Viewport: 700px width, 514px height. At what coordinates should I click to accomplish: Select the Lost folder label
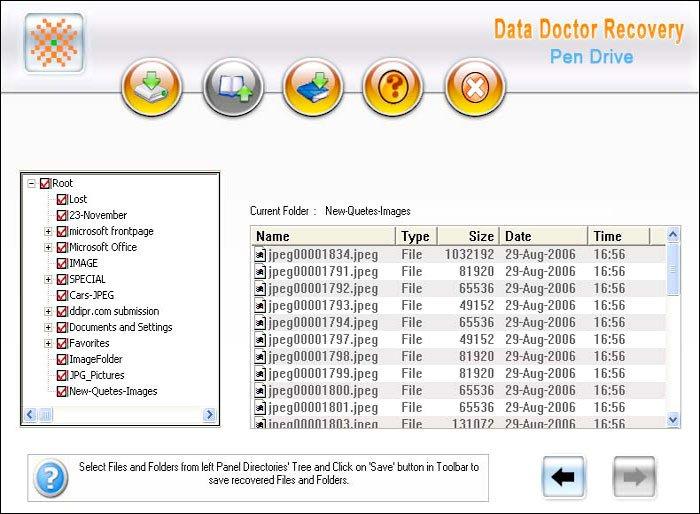pos(78,199)
